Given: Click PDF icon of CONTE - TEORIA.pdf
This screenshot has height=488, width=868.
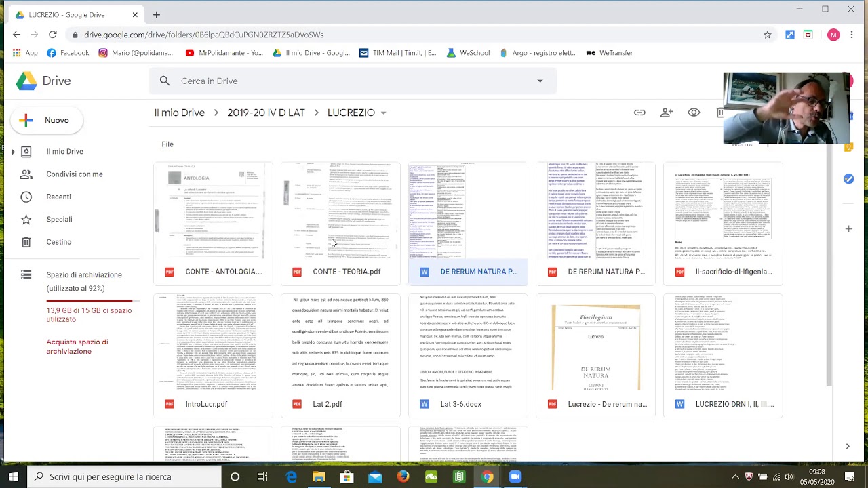Looking at the screenshot, I should [297, 272].
